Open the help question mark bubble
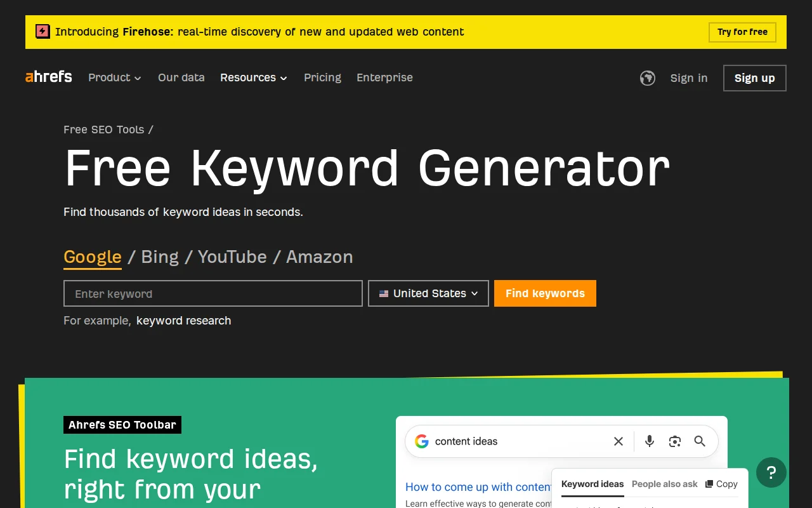 click(771, 472)
